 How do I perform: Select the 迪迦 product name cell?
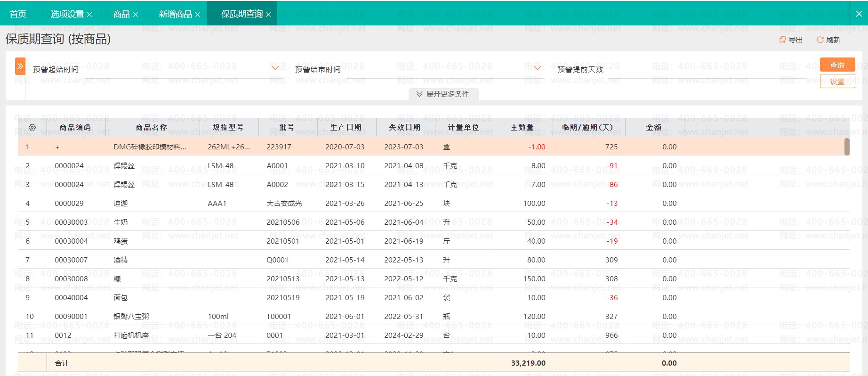121,204
